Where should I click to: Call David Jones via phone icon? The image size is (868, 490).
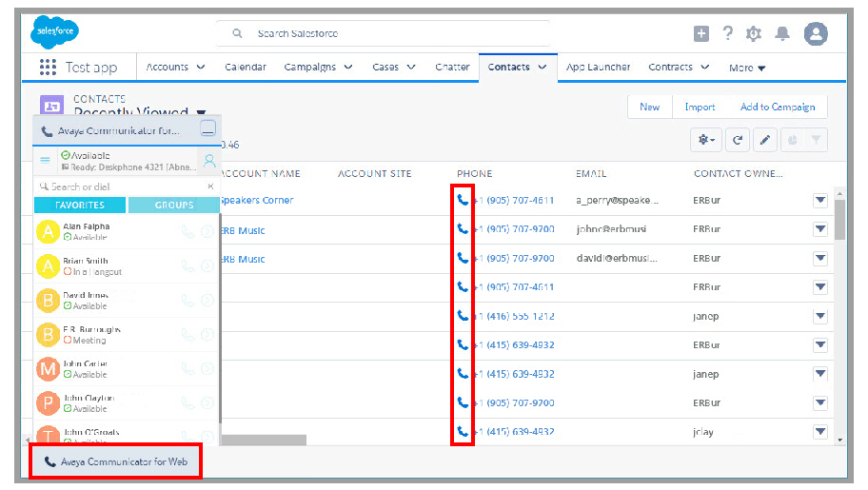[187, 300]
